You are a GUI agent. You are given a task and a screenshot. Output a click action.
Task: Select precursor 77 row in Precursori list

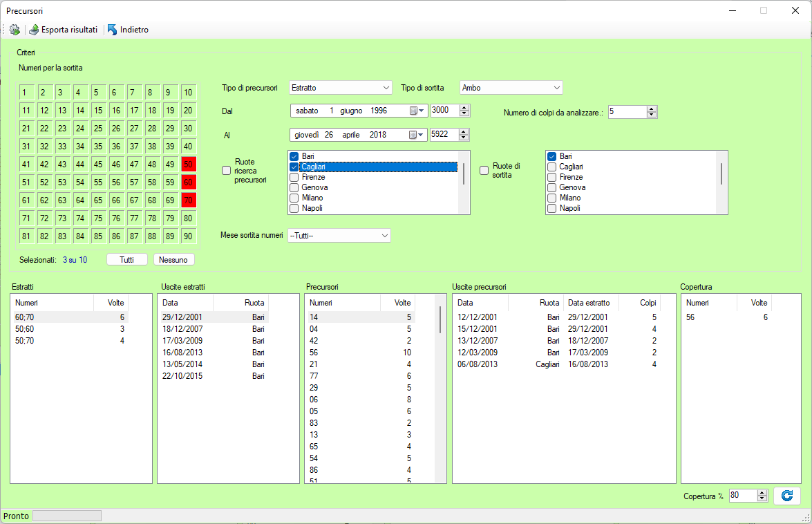[361, 377]
